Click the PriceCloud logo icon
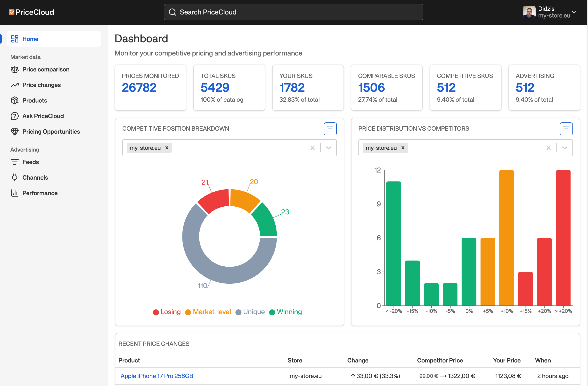Screen dimensions: 588x386 [x=11, y=12]
